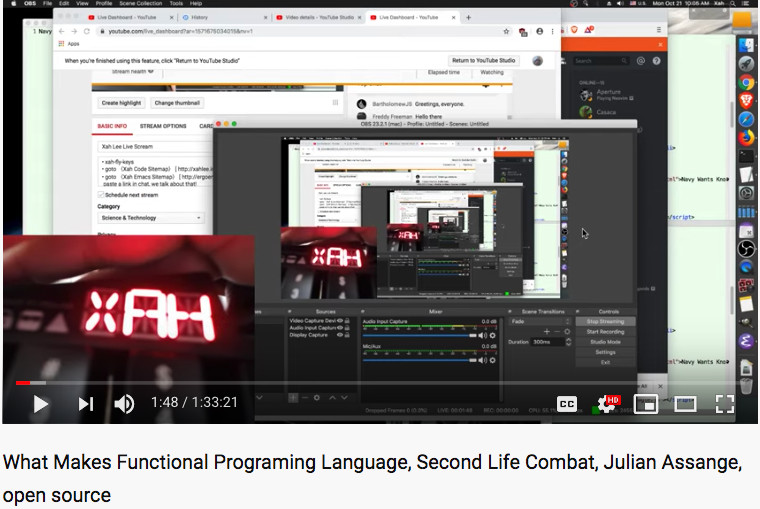Screen dimensions: 760x509
Task: Bookmark this page with the star icon
Action: (x=506, y=32)
